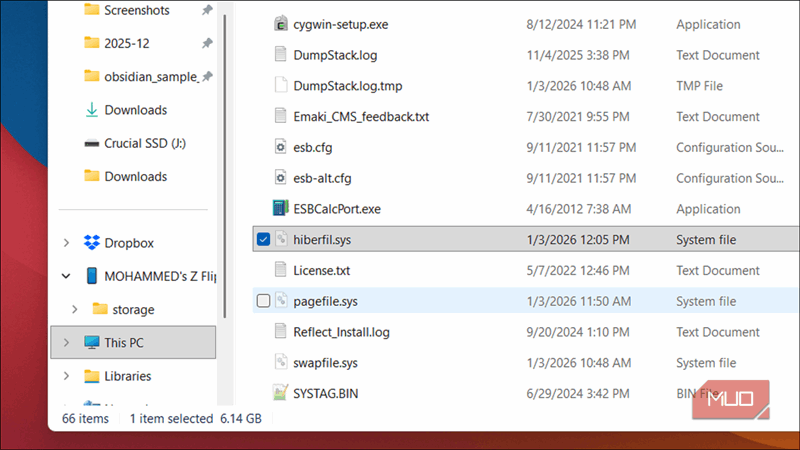The width and height of the screenshot is (800, 450).
Task: Click the phone icon for MOHAMMED's Z Flip
Action: tap(92, 276)
